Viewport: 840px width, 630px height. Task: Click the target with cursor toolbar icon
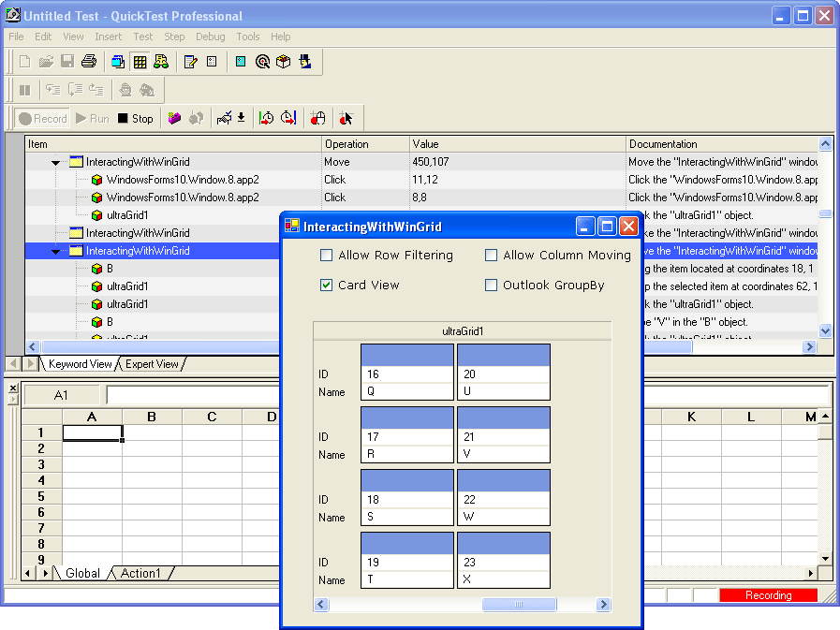click(262, 62)
